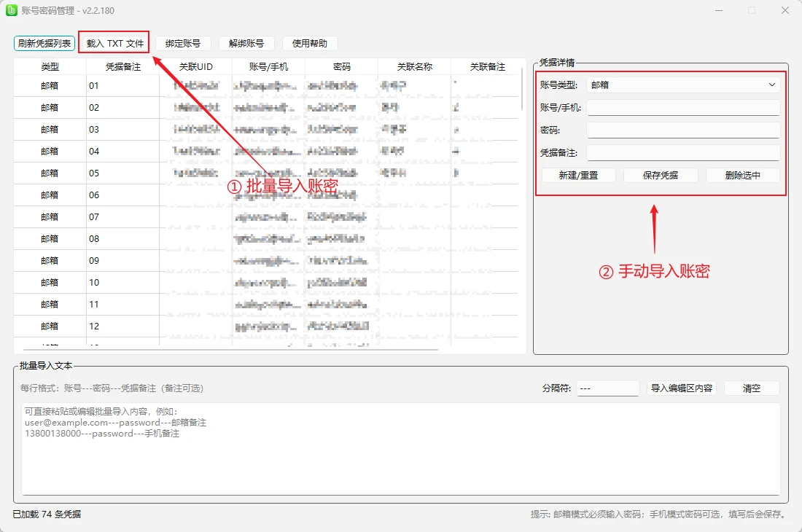Focus the 密码 input field
The width and height of the screenshot is (802, 532).
tap(683, 130)
